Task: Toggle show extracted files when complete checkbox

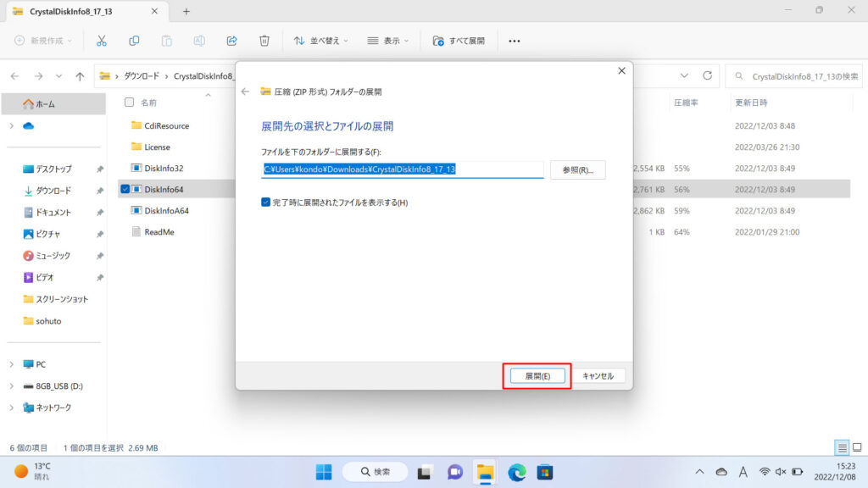Action: point(265,202)
